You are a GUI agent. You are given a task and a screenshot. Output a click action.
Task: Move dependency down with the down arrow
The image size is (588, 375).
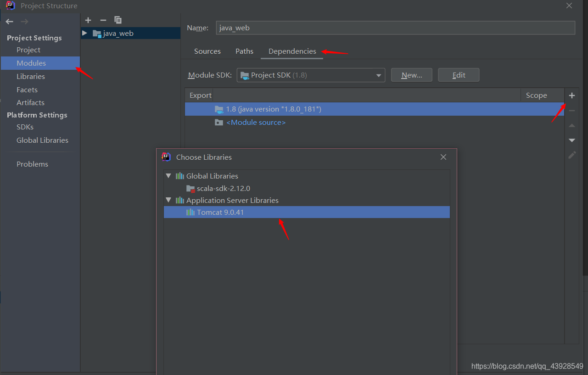pyautogui.click(x=572, y=140)
